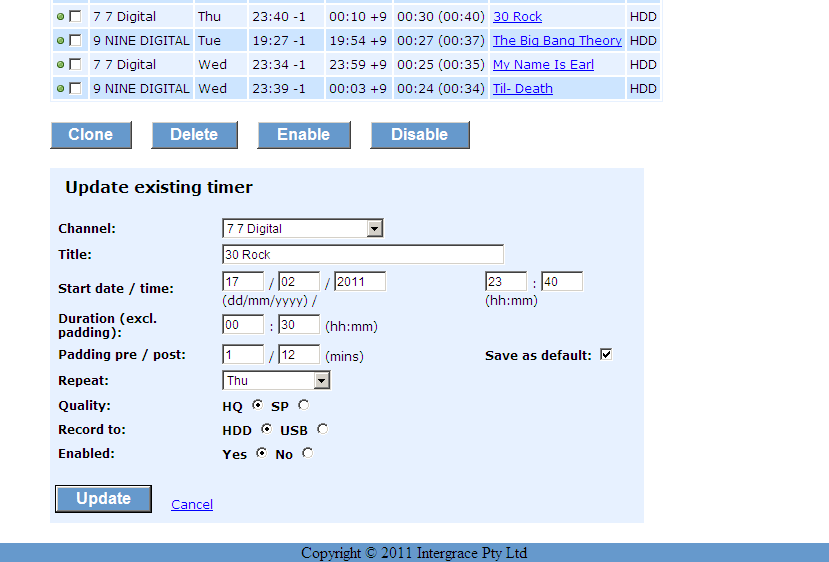This screenshot has width=829, height=562.
Task: Click into the Title text field
Action: 362,254
